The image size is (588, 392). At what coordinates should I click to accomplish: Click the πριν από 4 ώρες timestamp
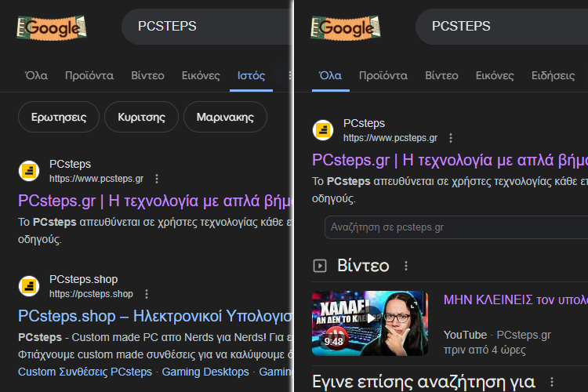tap(485, 350)
